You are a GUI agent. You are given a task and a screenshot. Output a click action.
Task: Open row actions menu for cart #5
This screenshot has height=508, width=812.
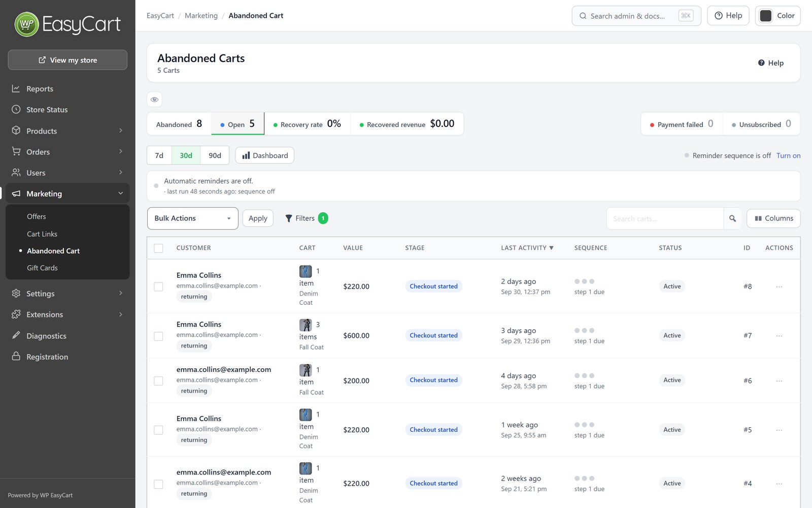[x=779, y=430]
